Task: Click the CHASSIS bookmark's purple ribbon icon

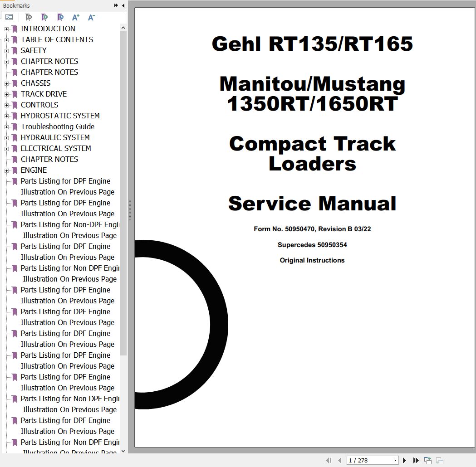Action: coord(14,83)
